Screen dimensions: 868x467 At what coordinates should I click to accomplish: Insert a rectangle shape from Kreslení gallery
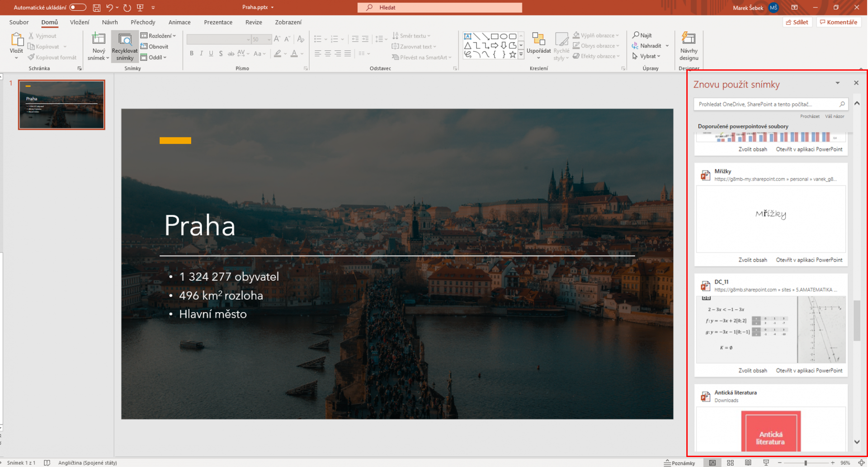(494, 36)
